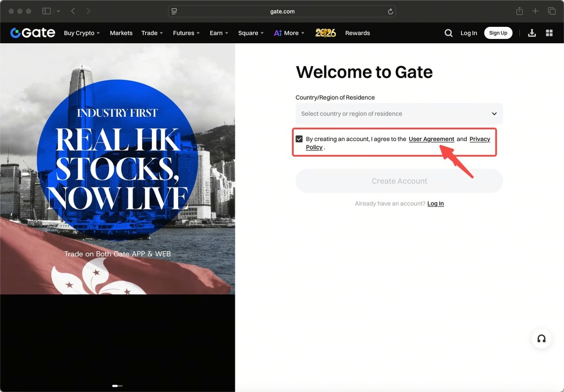The height and width of the screenshot is (392, 564).
Task: Click the Gate logo in navbar
Action: (33, 33)
